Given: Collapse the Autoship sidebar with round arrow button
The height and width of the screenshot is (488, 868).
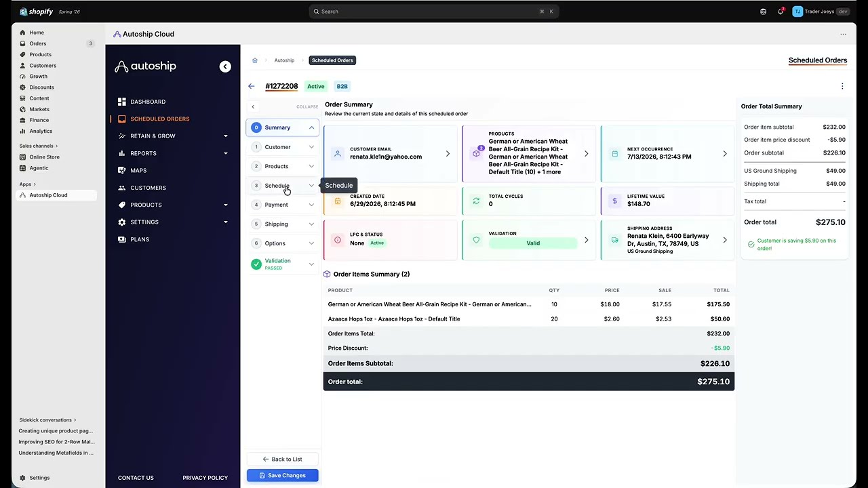Looking at the screenshot, I should pyautogui.click(x=225, y=66).
